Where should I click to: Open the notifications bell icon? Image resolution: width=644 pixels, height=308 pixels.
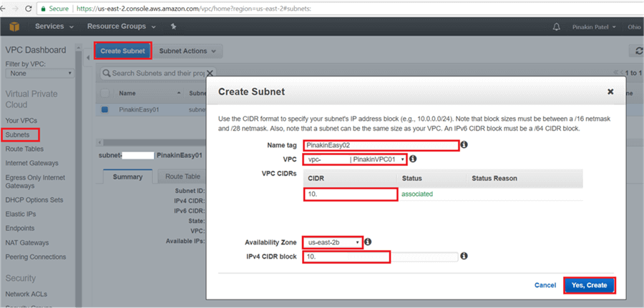557,27
